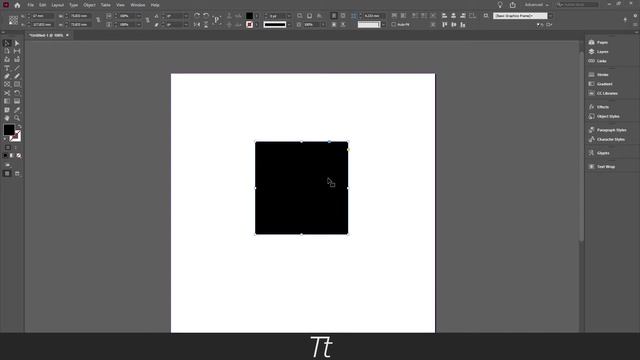Toggle constrain proportions for scaling percentages
640x360 pixels.
point(147,20)
